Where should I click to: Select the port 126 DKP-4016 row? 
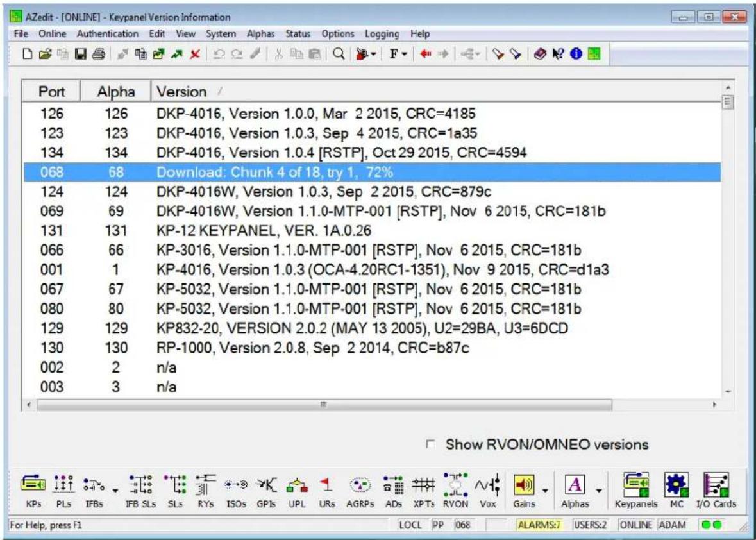click(372, 114)
